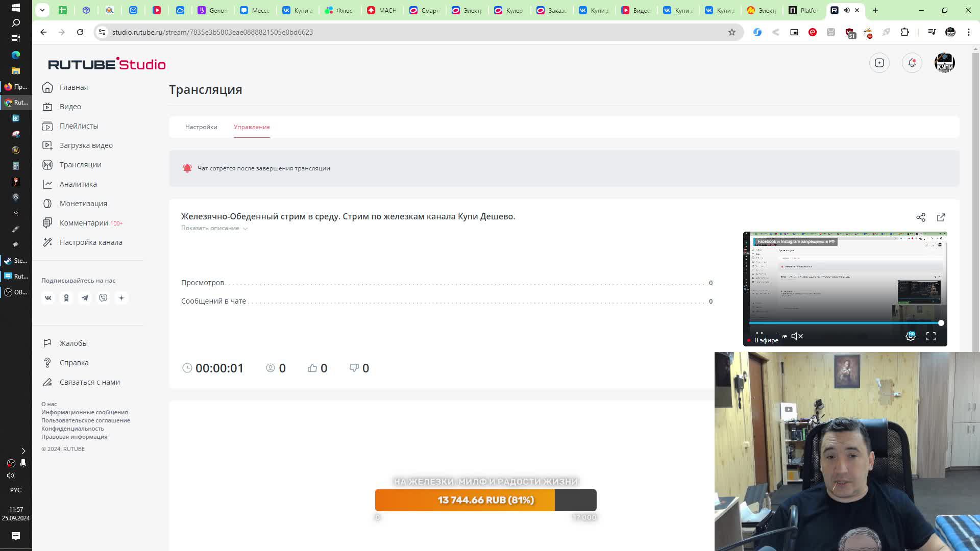Image resolution: width=980 pixels, height=551 pixels.
Task: Enter fullscreen in stream preview
Action: 930,336
